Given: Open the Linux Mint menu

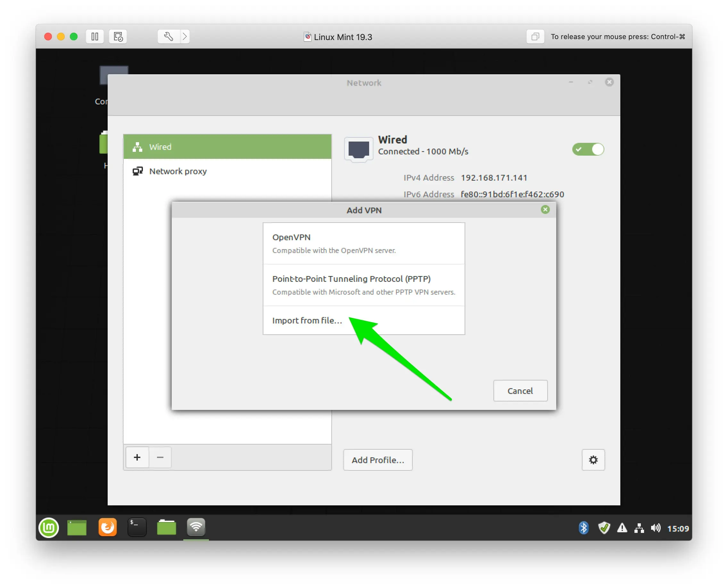Looking at the screenshot, I should [49, 528].
